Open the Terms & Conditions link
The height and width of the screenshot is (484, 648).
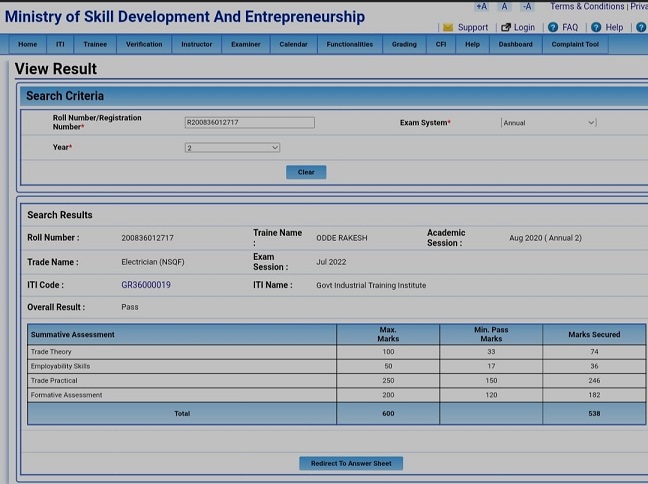587,7
